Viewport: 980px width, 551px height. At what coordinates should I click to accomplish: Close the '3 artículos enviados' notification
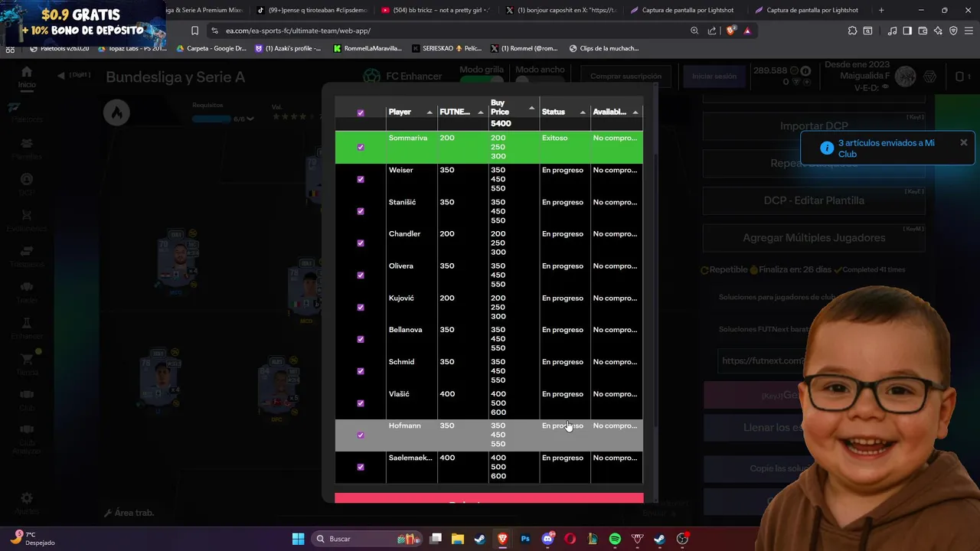(x=963, y=142)
